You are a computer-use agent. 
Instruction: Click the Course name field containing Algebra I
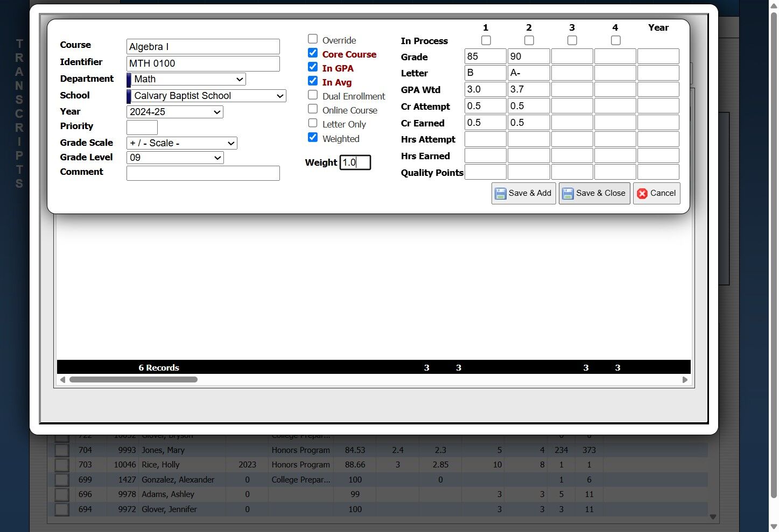tap(203, 47)
